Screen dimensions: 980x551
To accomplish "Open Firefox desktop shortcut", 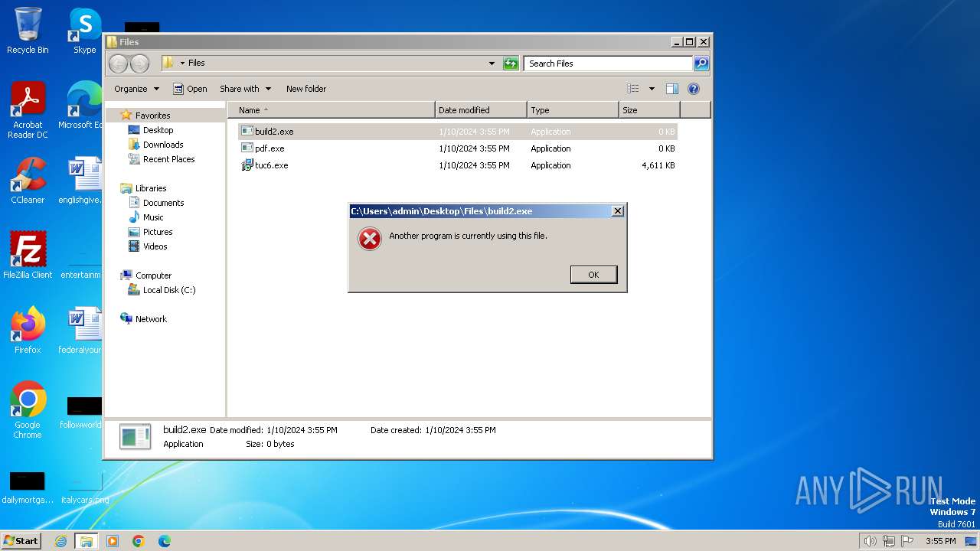I will click(x=28, y=330).
